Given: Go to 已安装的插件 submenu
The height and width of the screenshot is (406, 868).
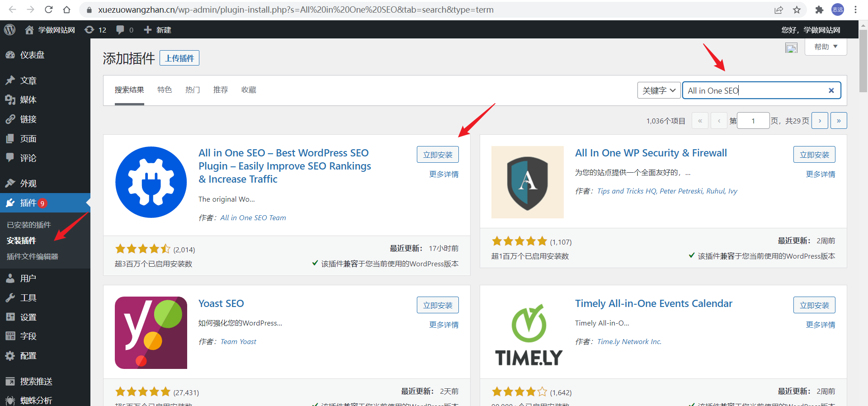Looking at the screenshot, I should point(29,225).
